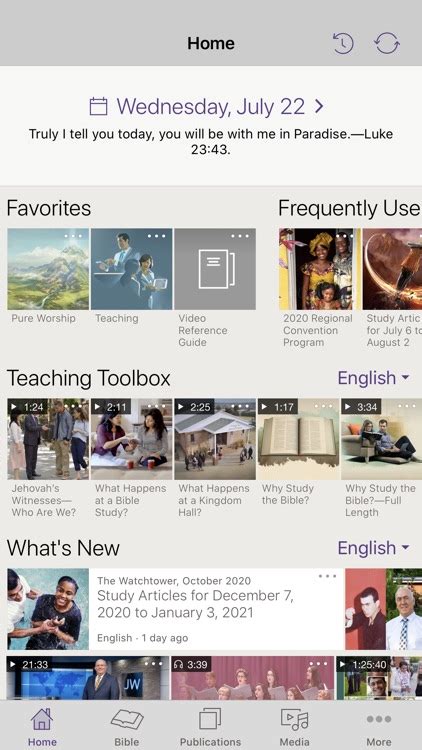Viewport: 422px width, 750px height.
Task: Open the Luke 23:43 daily text
Action: coord(211,142)
